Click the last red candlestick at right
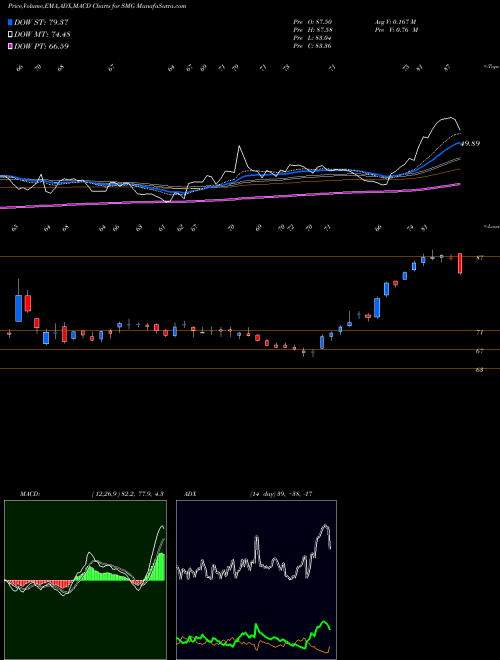Screen dimensions: 500x660 tap(460, 263)
